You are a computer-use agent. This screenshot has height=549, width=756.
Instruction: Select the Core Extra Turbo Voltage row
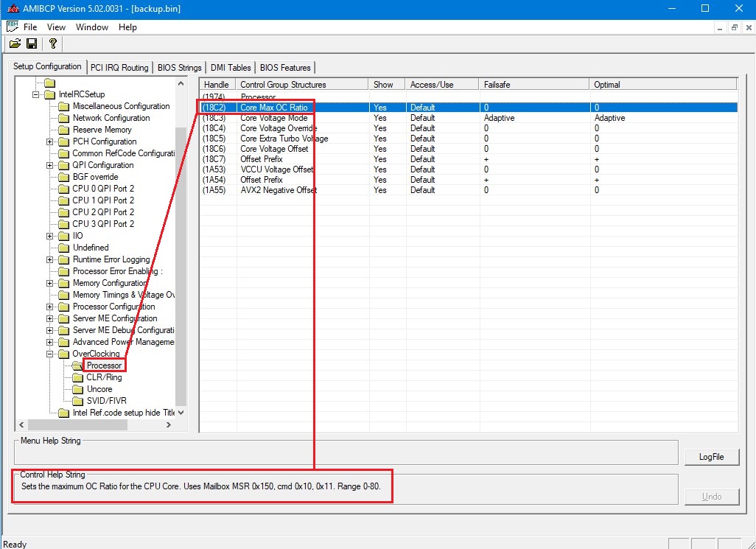coord(469,139)
